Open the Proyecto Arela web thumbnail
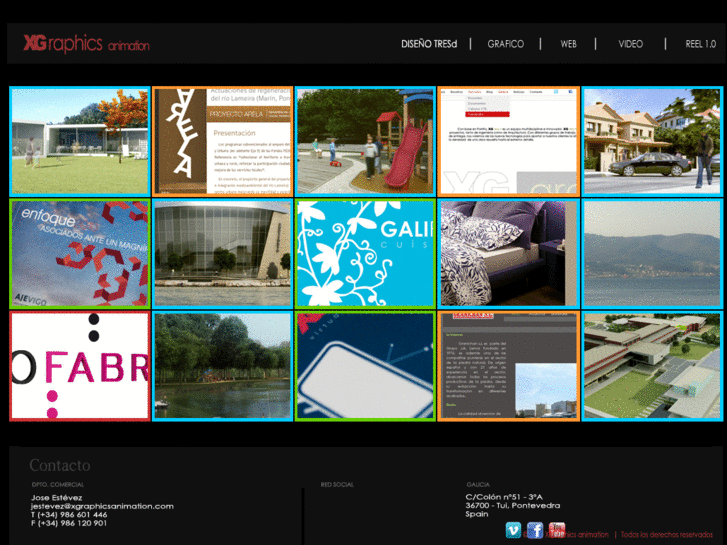The width and height of the screenshot is (727, 545). [223, 141]
